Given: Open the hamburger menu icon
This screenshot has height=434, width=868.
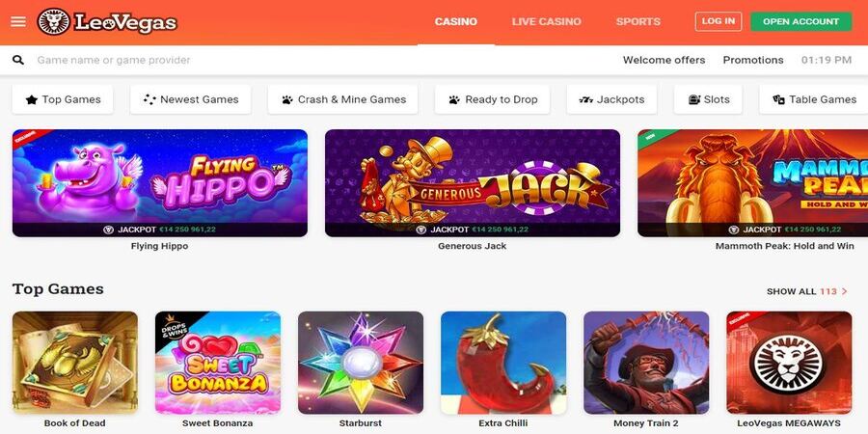Looking at the screenshot, I should click(x=18, y=21).
